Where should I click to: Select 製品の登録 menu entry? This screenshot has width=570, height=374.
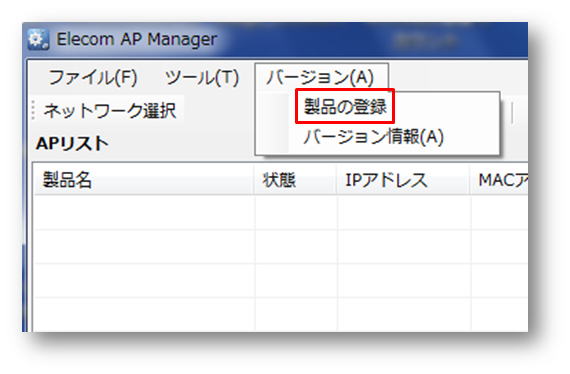tap(345, 106)
